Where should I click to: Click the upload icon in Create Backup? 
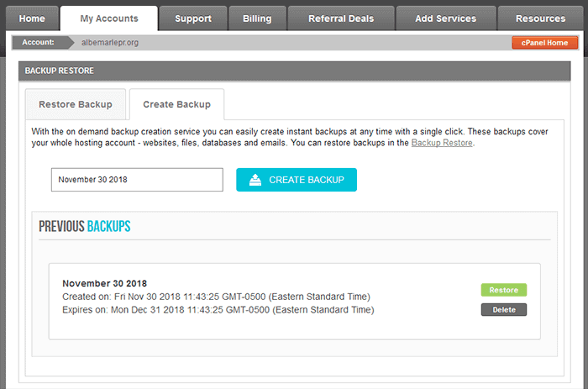coord(255,180)
